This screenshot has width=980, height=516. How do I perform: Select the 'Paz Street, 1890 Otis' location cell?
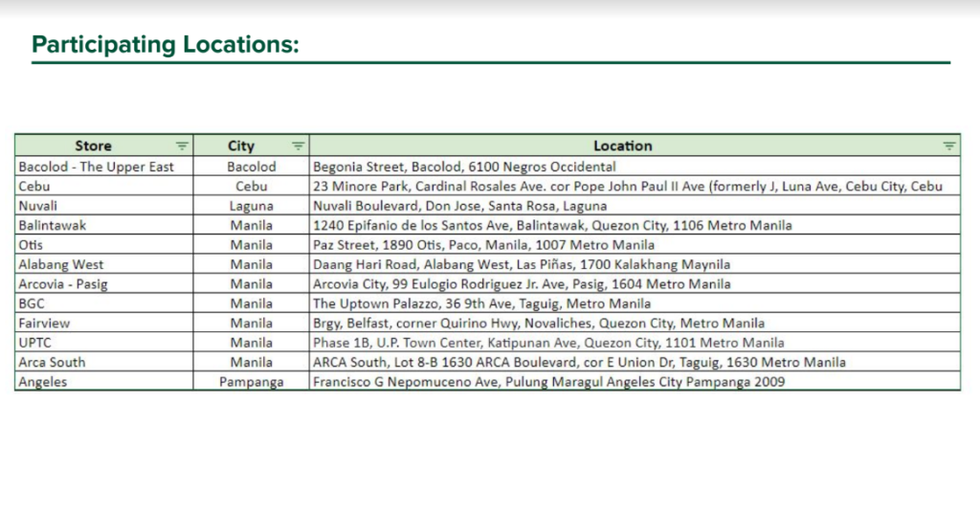tap(635, 244)
